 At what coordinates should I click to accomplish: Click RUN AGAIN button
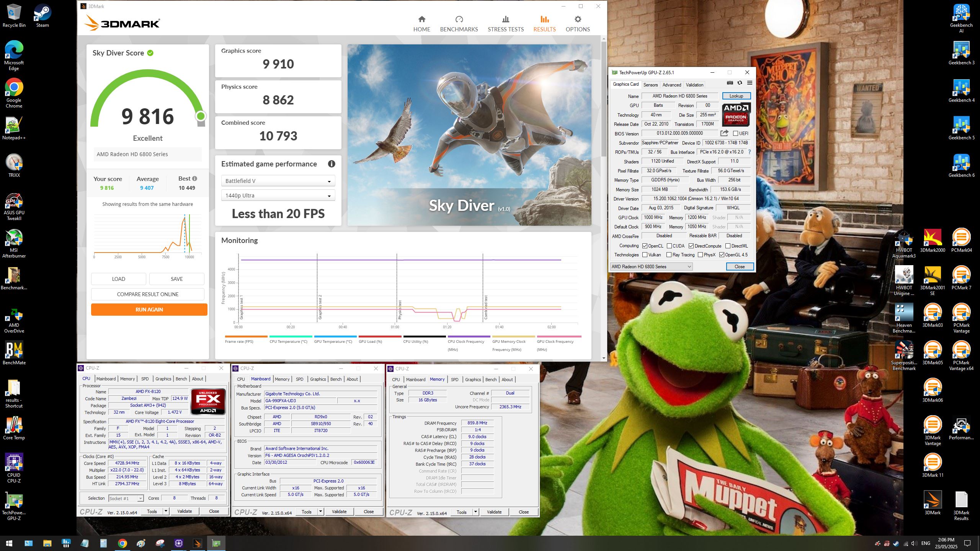[149, 310]
